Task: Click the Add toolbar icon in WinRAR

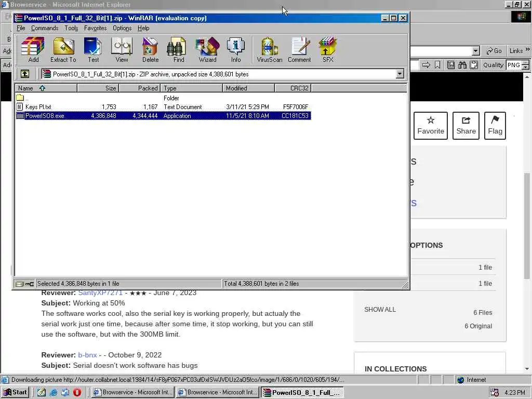Action: click(33, 50)
